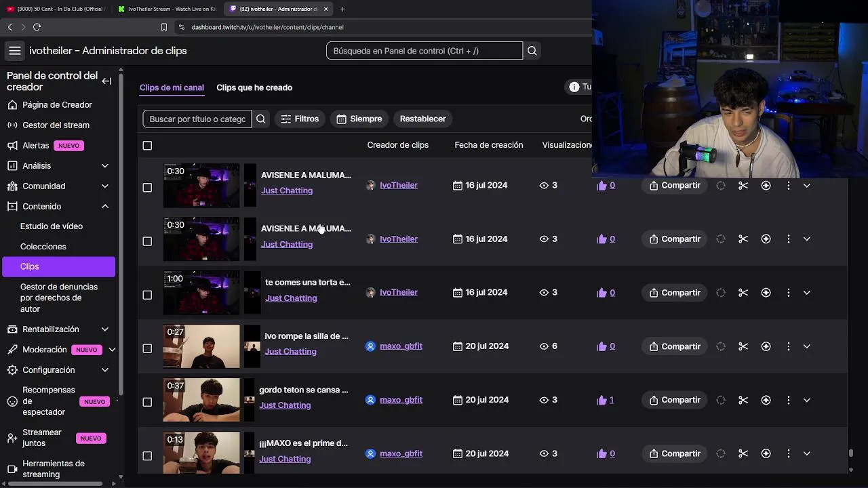Toggle the select-all clips checkbox
The height and width of the screenshot is (488, 868).
click(x=147, y=146)
